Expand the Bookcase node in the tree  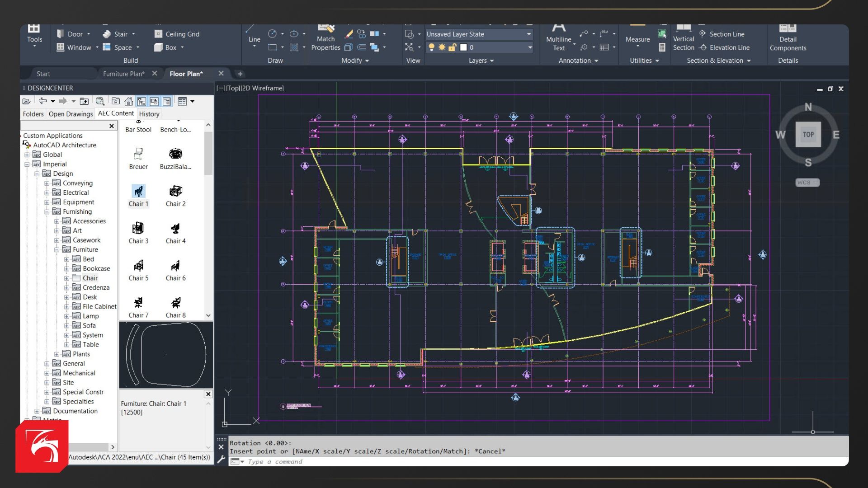[66, 268]
